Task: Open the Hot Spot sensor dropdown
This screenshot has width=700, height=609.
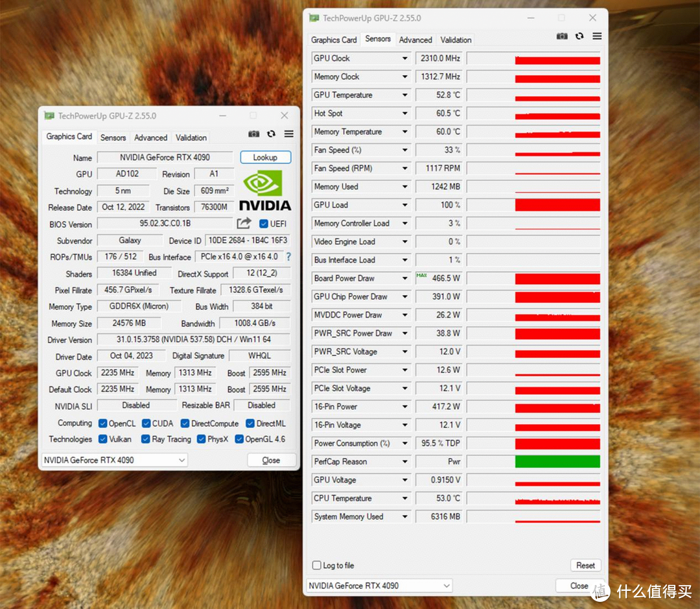Action: pyautogui.click(x=405, y=113)
